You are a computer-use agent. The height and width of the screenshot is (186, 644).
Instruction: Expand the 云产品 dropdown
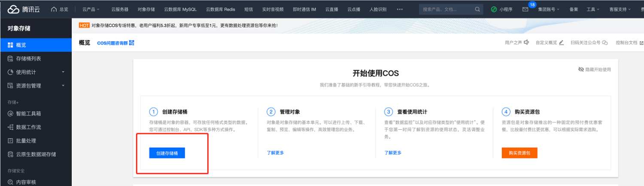[91, 9]
